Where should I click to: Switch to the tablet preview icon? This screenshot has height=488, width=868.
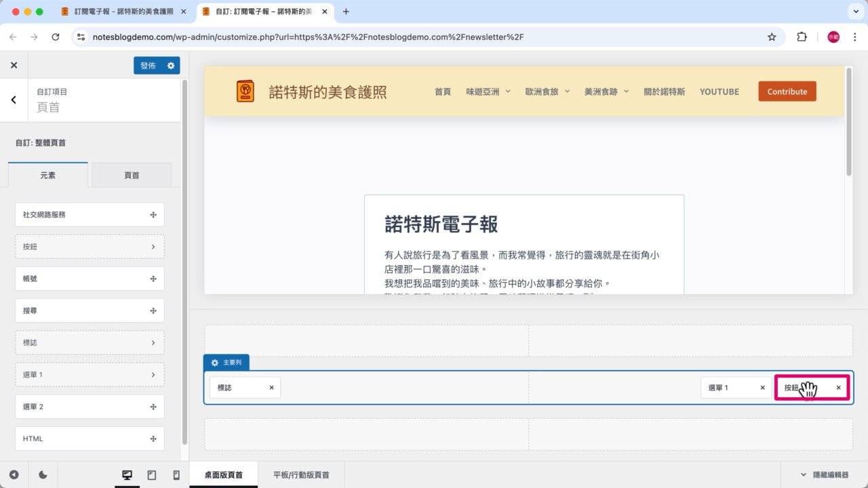point(151,474)
